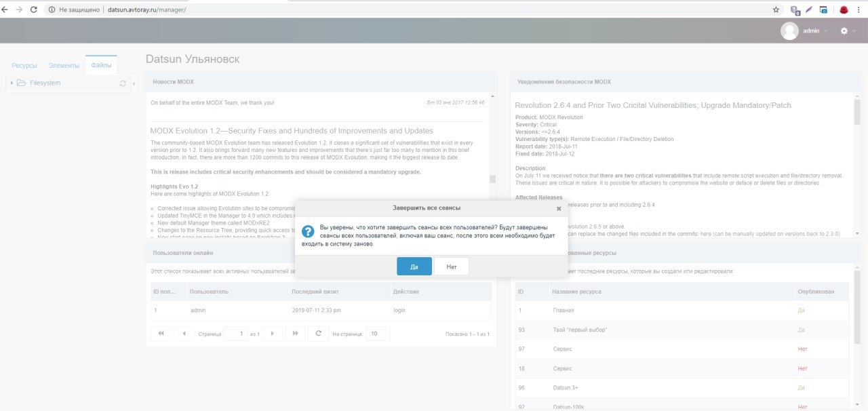Sort by Последний визит column header
The width and height of the screenshot is (868, 411).
pos(339,292)
